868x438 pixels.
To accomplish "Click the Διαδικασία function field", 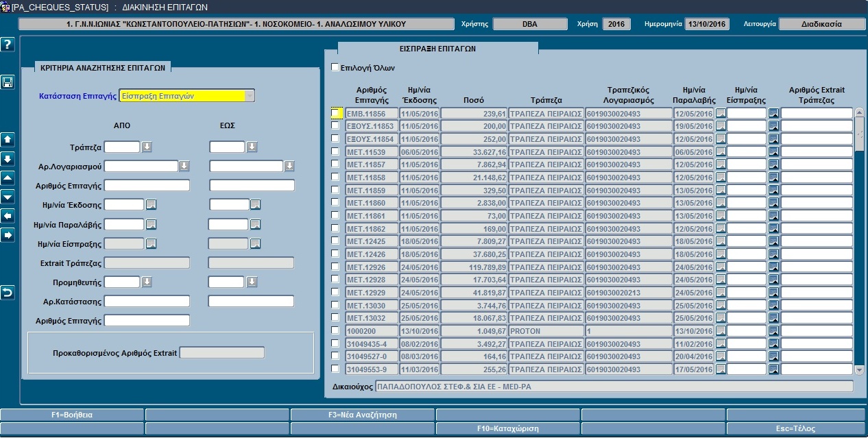I will tap(822, 24).
